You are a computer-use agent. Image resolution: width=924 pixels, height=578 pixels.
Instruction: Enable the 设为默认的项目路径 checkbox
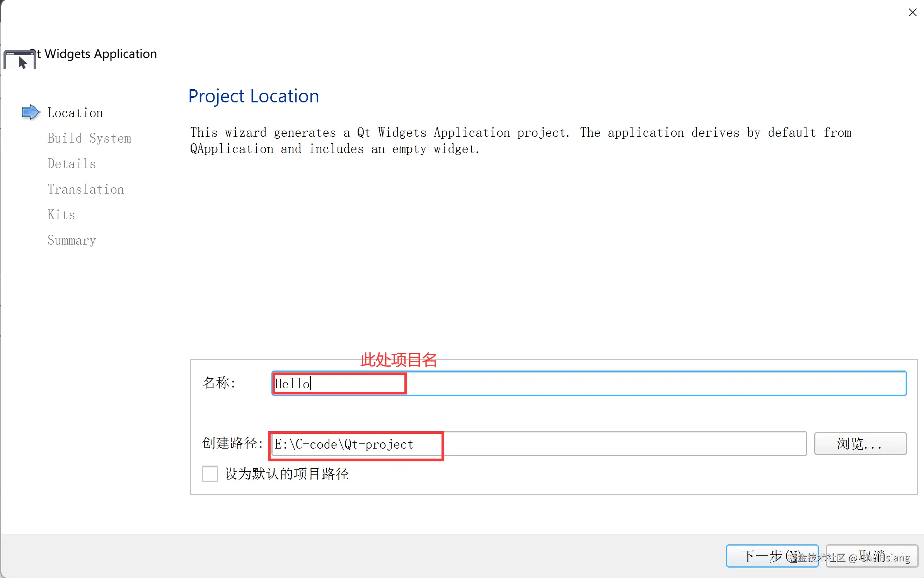[210, 474]
